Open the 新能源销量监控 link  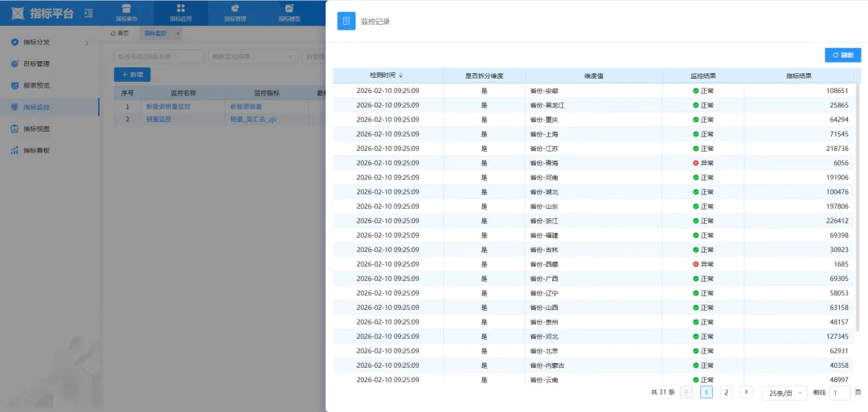point(168,106)
